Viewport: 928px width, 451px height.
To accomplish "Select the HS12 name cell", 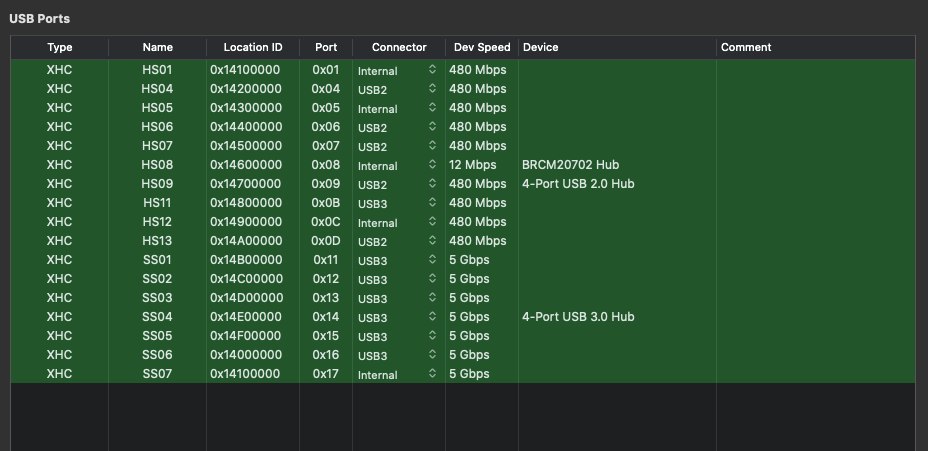I will pos(157,221).
